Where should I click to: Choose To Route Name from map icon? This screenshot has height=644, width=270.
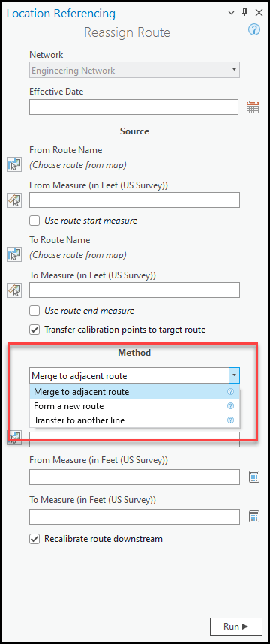14,254
